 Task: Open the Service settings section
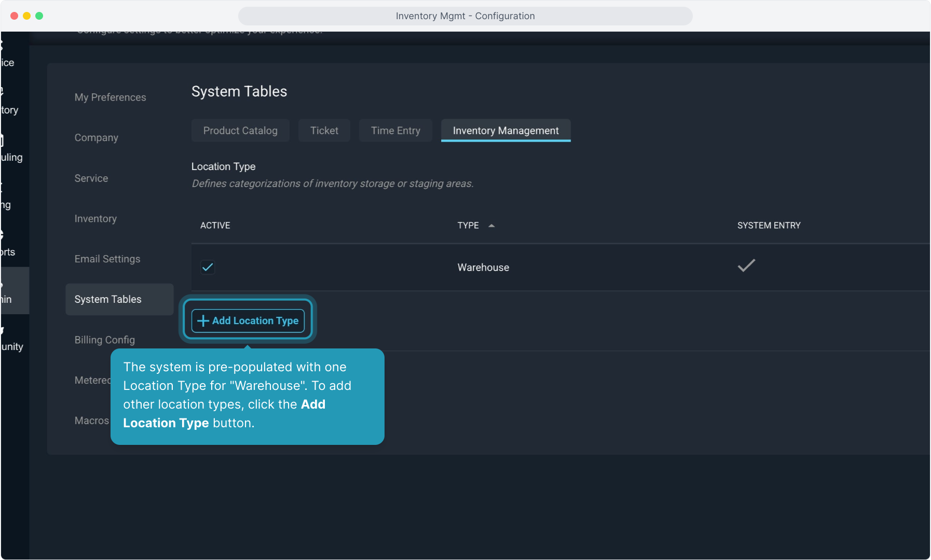[91, 178]
